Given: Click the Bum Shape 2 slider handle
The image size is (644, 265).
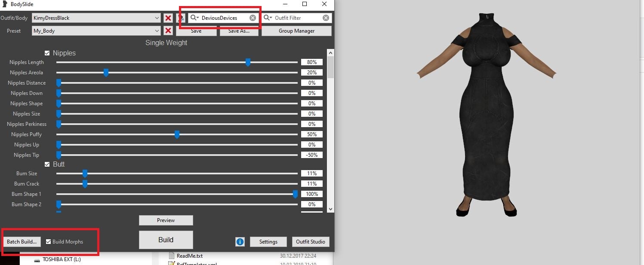Looking at the screenshot, I should click(x=59, y=205).
